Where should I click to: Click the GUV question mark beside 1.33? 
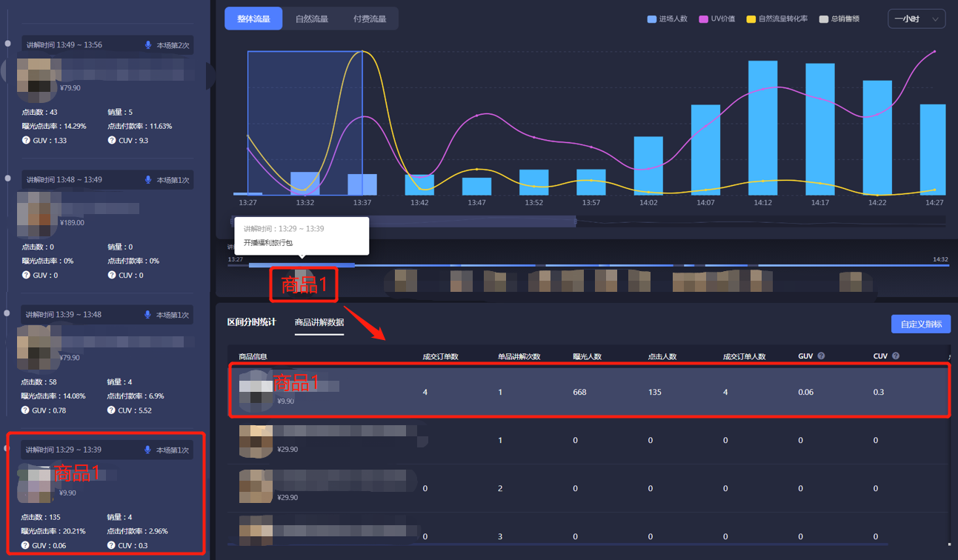point(26,140)
